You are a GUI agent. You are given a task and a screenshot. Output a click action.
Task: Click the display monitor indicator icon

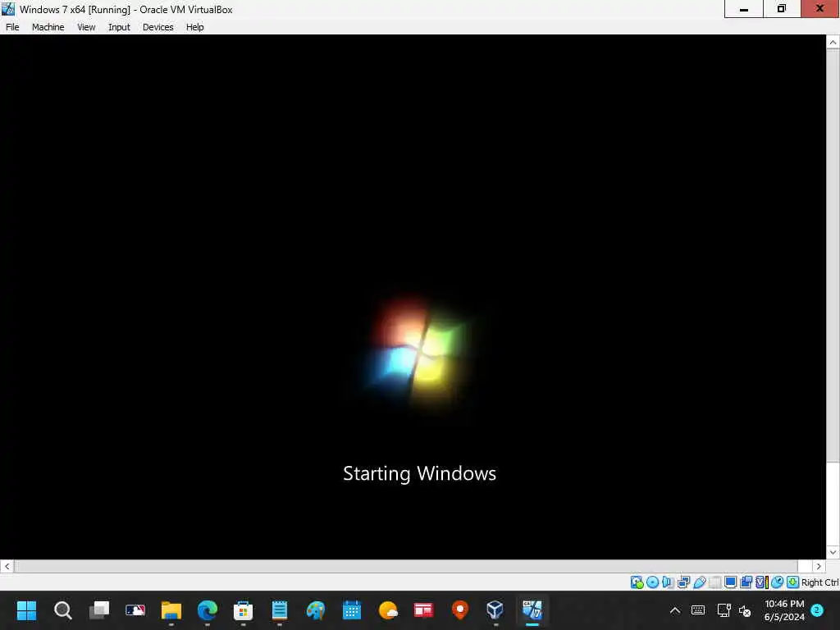730,582
